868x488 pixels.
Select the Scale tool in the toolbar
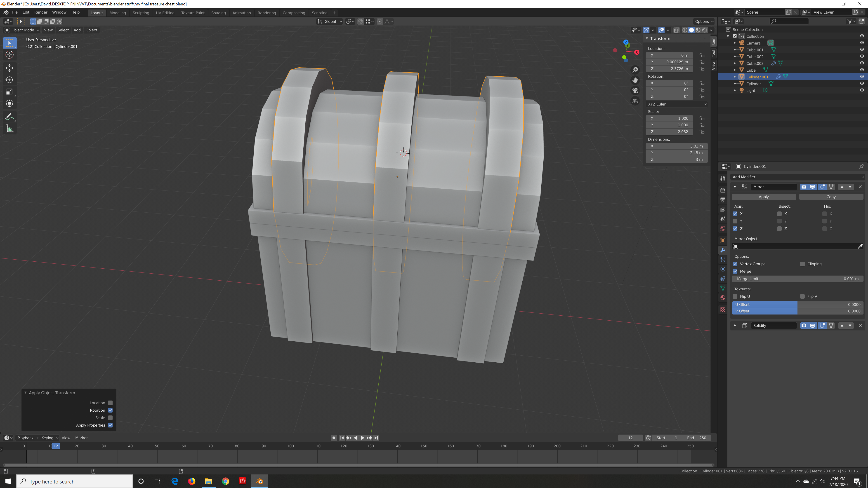(9, 91)
